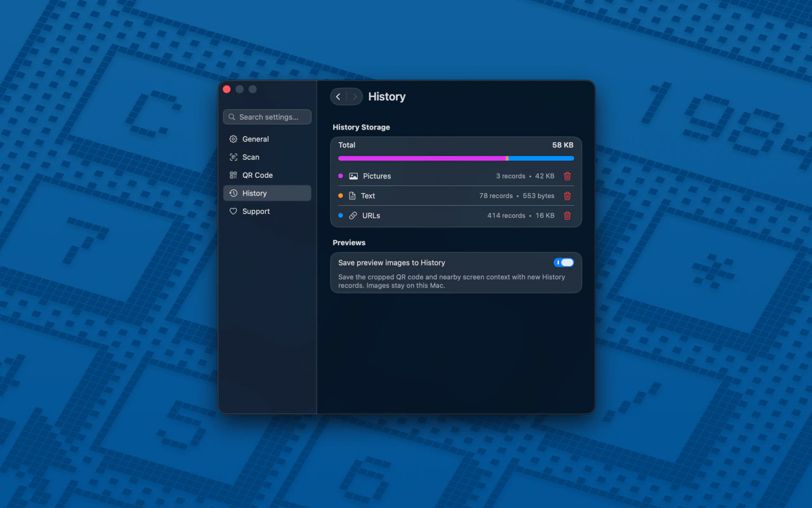
Task: Click the "Previews" section heading
Action: pos(349,243)
